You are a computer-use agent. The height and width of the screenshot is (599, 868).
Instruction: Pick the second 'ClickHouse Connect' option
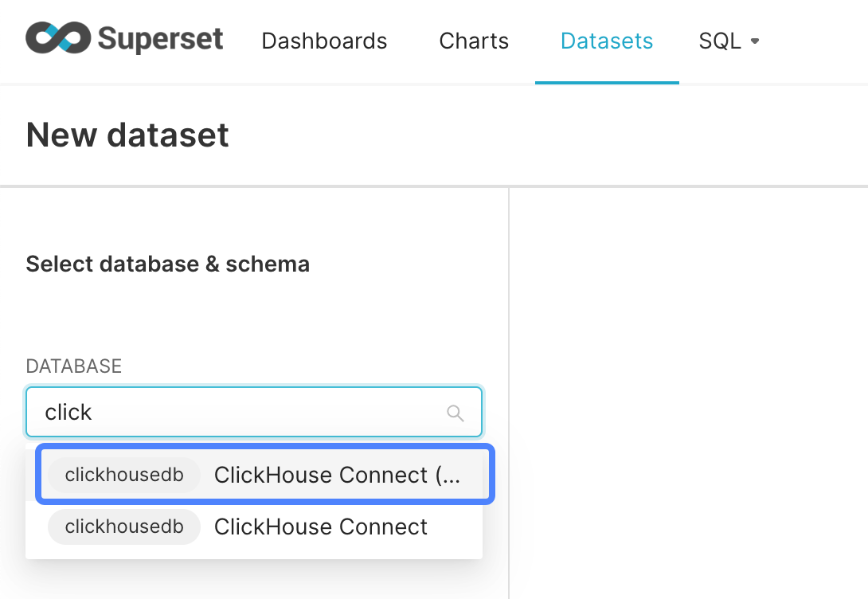tap(254, 527)
